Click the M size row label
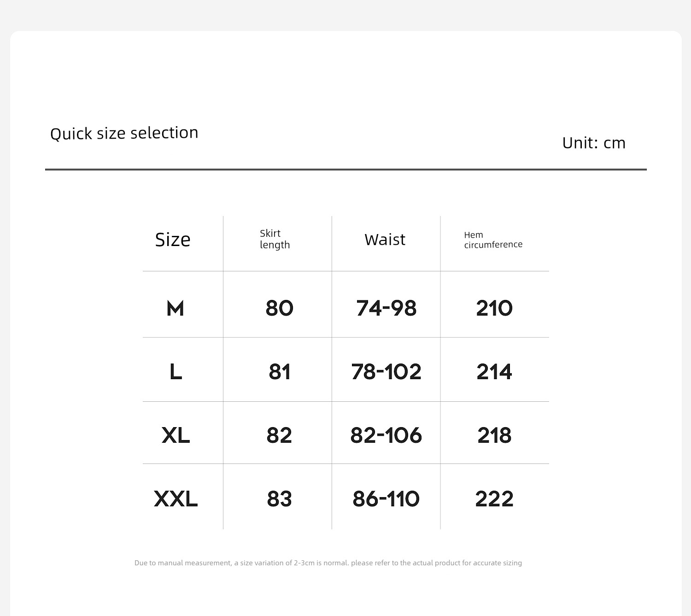This screenshot has height=616, width=691. [x=175, y=308]
